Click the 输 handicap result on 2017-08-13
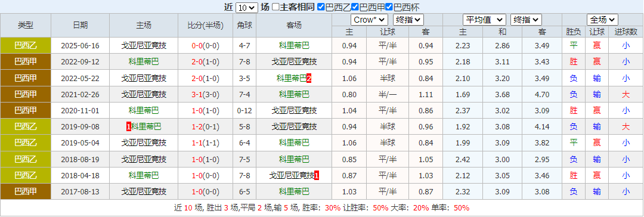 597,192
